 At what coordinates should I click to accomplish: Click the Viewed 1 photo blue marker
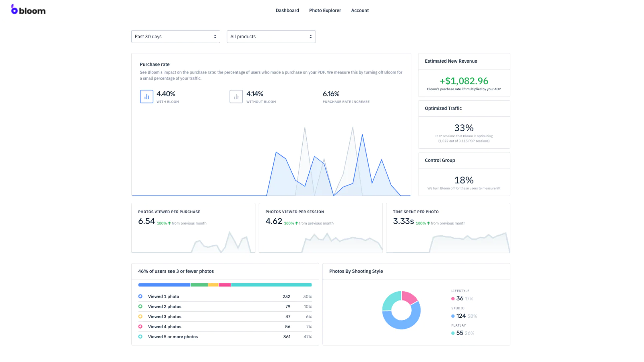[140, 296]
